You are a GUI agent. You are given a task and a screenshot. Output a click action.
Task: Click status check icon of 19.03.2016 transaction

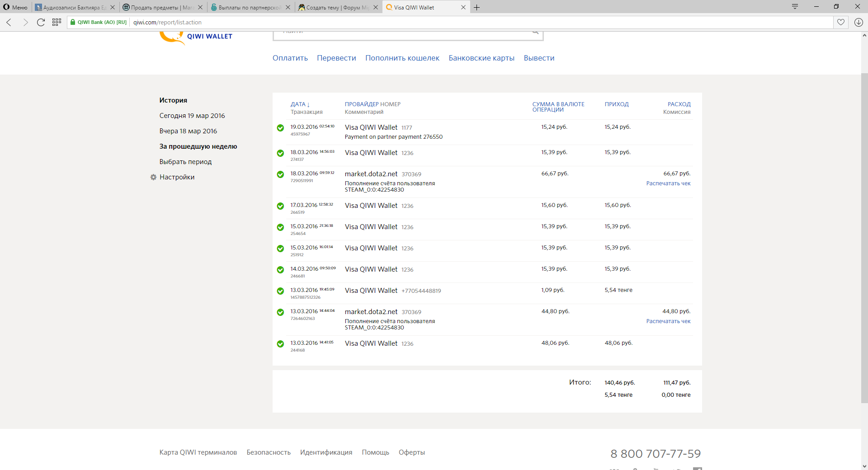click(280, 128)
